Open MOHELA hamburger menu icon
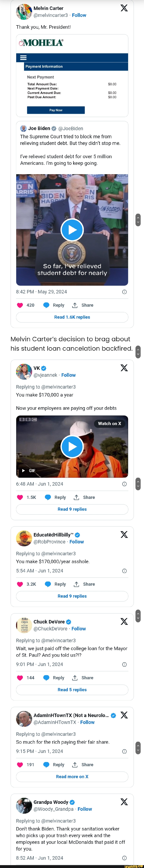Screen dimensions: 144x868 (x=23, y=58)
